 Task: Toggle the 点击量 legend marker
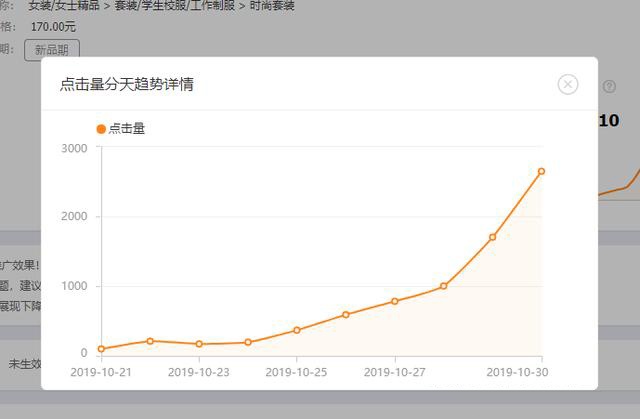pos(101,129)
